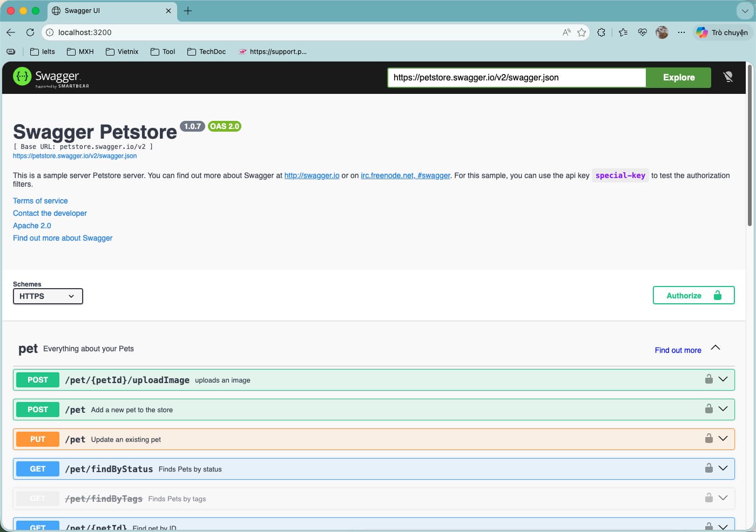Click the Swagger logo icon
This screenshot has width=756, height=532.
[22, 77]
